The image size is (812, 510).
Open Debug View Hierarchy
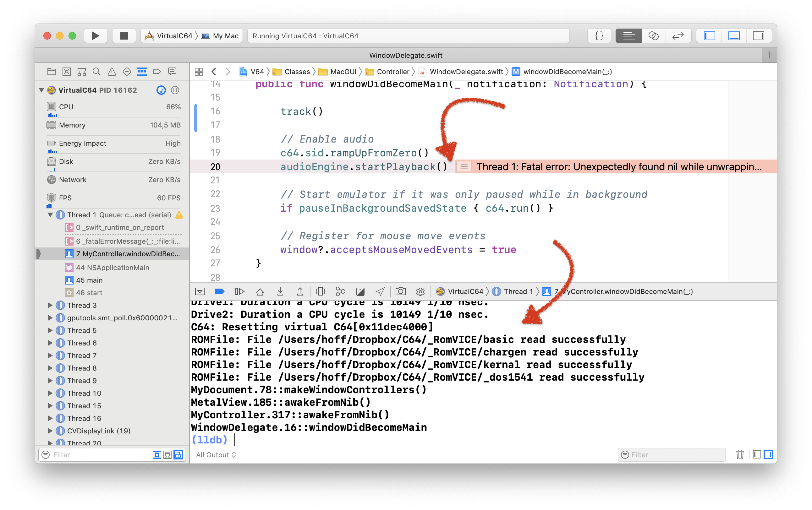[320, 291]
